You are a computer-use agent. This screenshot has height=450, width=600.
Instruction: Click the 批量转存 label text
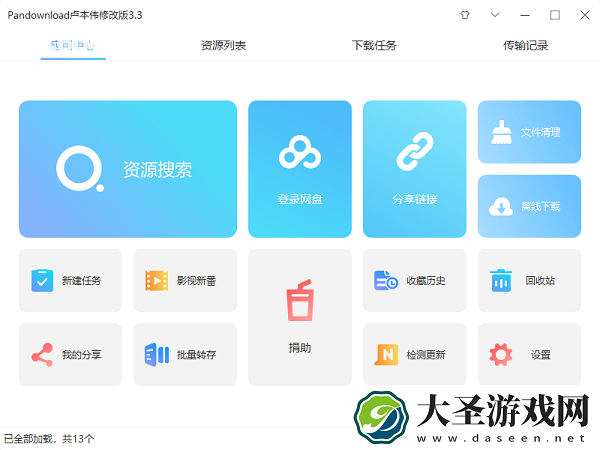coord(196,355)
